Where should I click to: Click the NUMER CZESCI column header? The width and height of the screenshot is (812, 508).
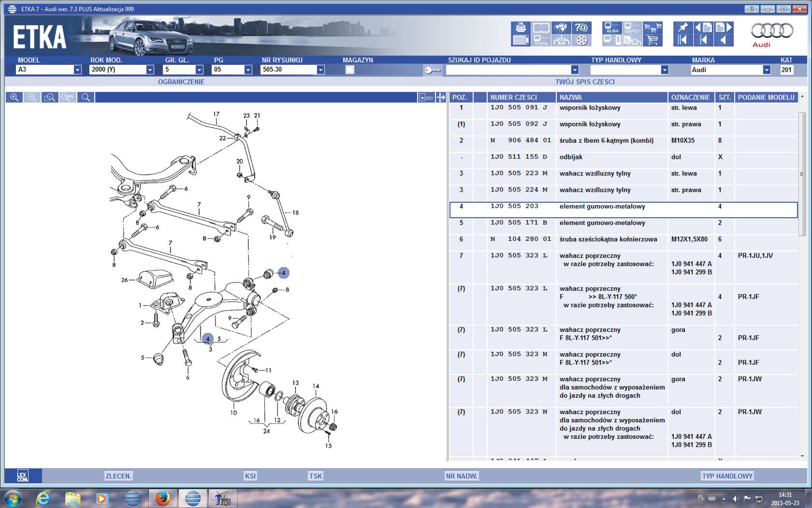[521, 97]
